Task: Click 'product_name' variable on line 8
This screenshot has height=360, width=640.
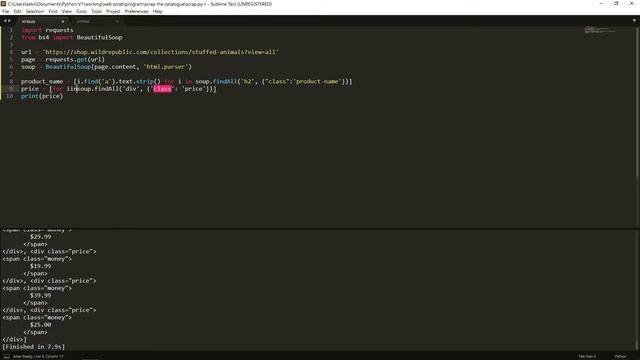Action: tap(42, 81)
